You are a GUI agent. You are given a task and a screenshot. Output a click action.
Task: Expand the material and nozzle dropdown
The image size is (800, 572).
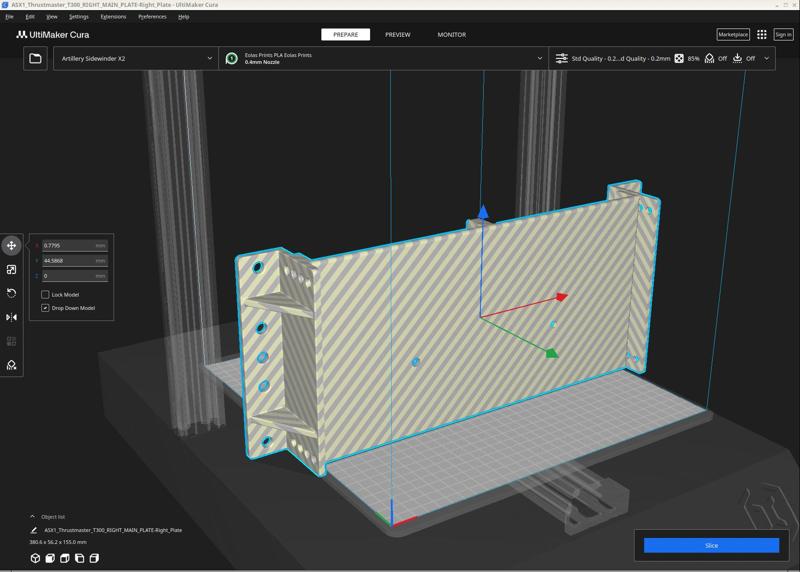tap(384, 59)
